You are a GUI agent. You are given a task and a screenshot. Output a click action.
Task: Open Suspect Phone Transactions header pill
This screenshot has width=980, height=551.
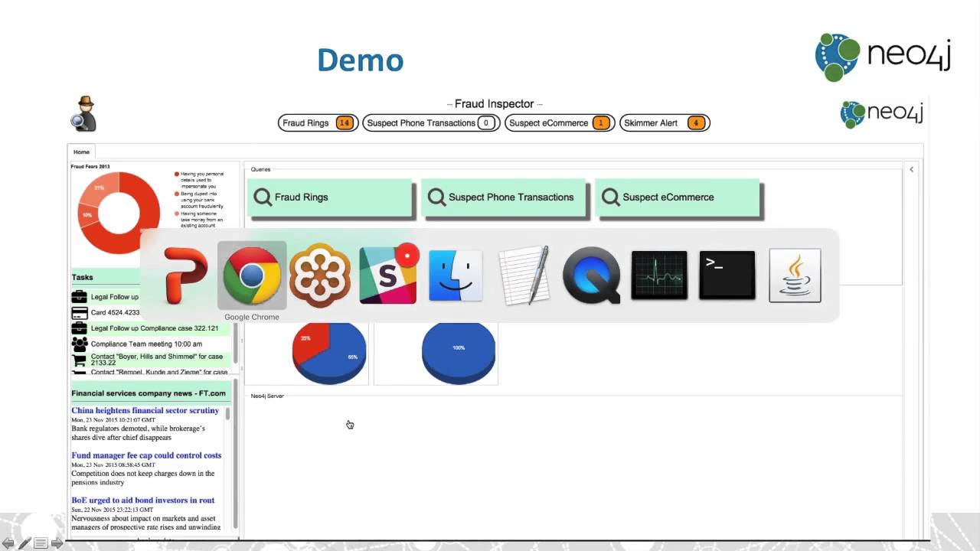point(431,122)
